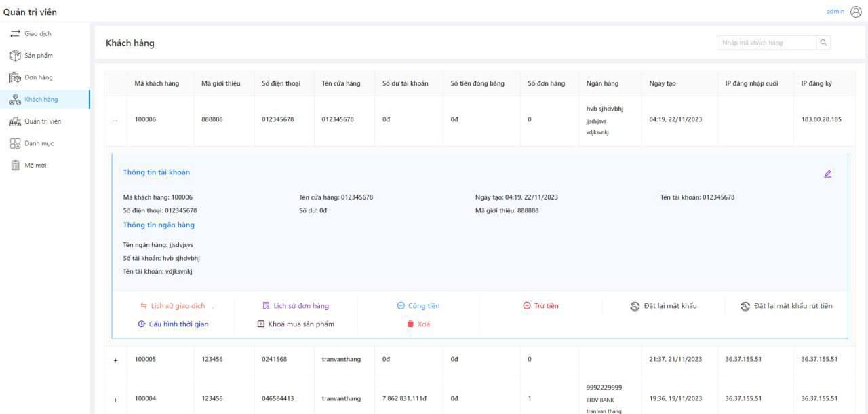The width and height of the screenshot is (868, 414).
Task: Expand row for customer 100004
Action: 115,399
